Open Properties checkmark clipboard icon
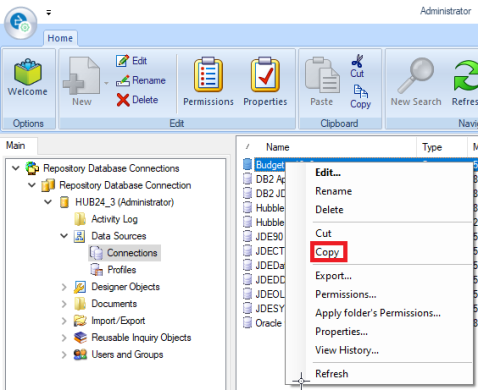Image resolution: width=478 pixels, height=390 pixels. click(x=265, y=74)
